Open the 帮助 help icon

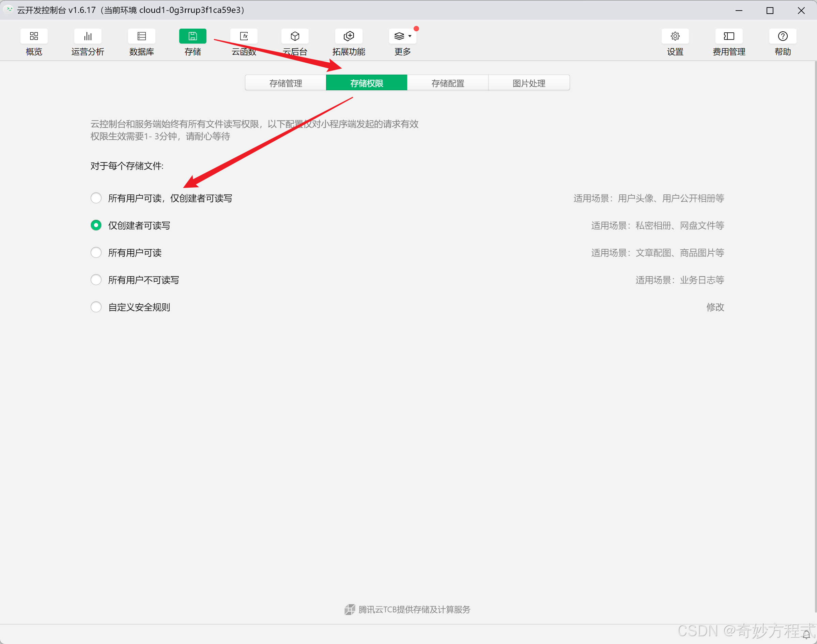[783, 36]
